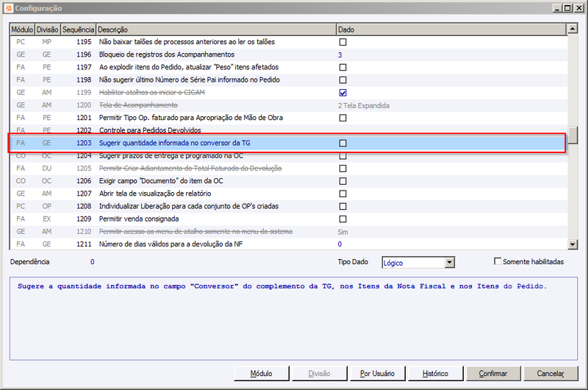Toggle checkbox for row 1206 Exigir campo Documento

(343, 181)
